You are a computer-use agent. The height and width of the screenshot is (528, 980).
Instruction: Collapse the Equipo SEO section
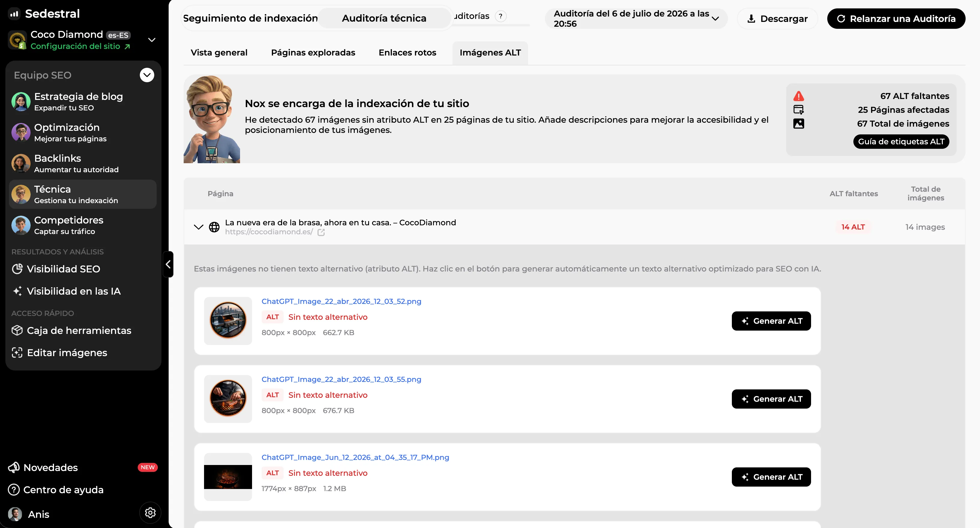[147, 75]
